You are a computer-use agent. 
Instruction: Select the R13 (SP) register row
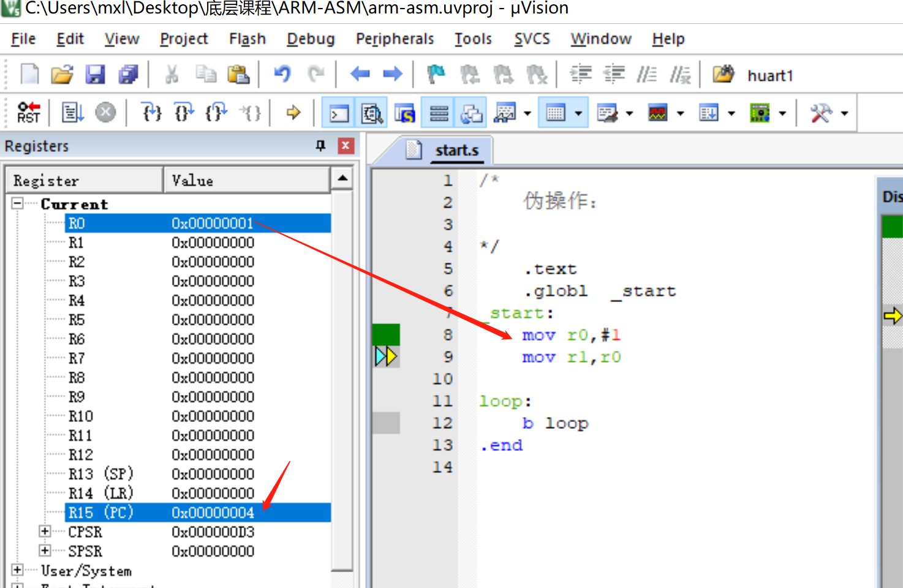pos(198,473)
